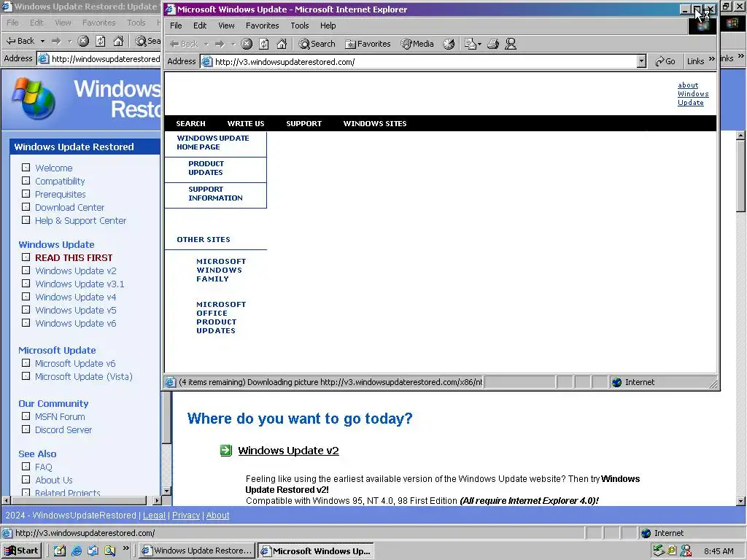
Task: Switch to Windows Update Restored taskbar button
Action: pos(197,551)
